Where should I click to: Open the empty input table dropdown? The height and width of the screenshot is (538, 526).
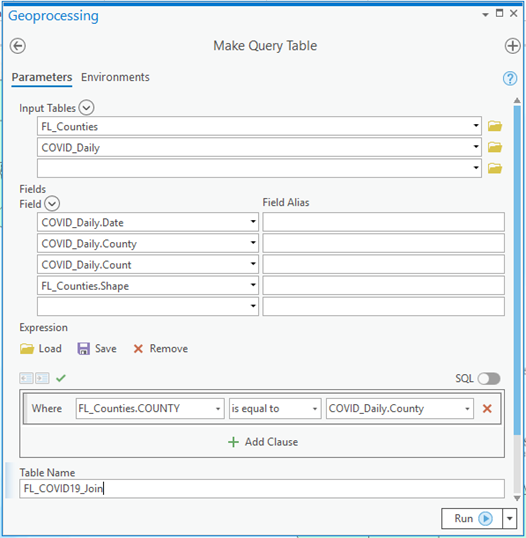476,168
